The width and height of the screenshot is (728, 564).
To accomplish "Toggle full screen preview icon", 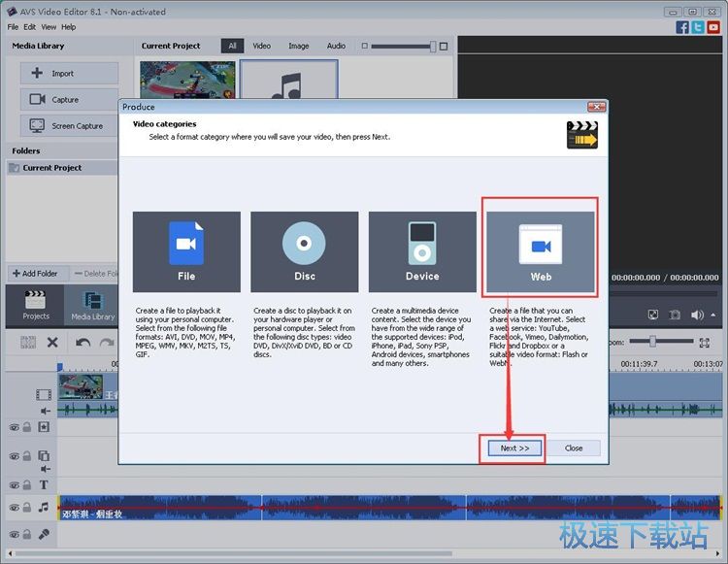I will coord(653,315).
